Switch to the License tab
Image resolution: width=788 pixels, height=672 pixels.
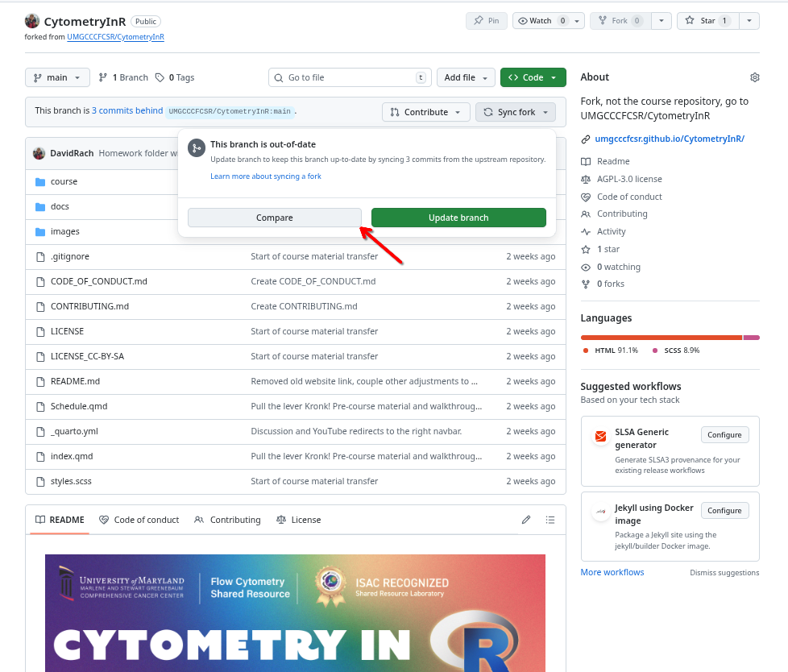(x=298, y=520)
